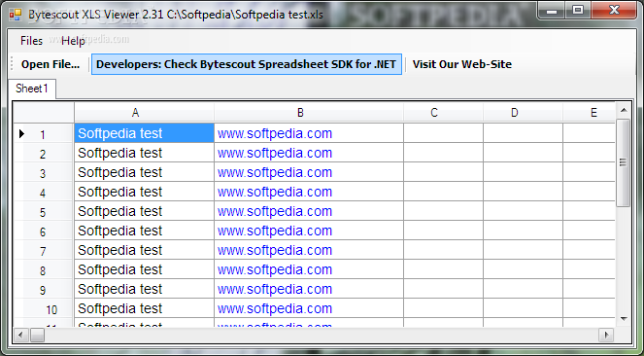This screenshot has width=644, height=356.
Task: Switch to the Sheet1 tab
Action: point(32,89)
